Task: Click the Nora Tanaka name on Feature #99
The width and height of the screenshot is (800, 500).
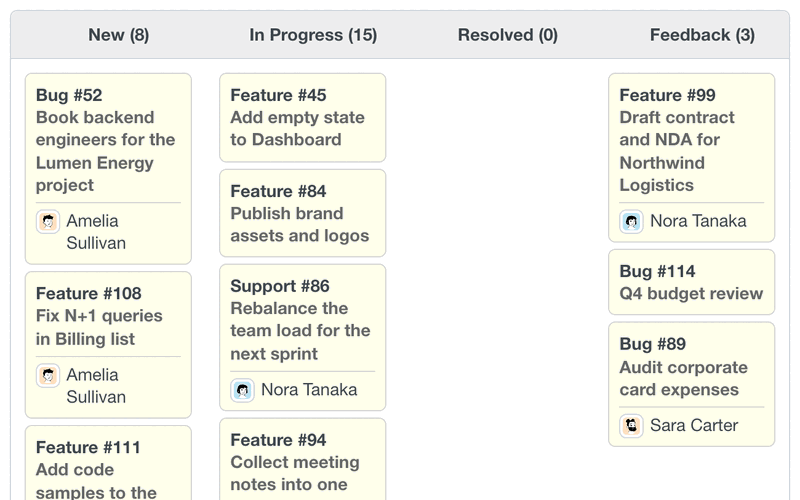Action: 698,221
